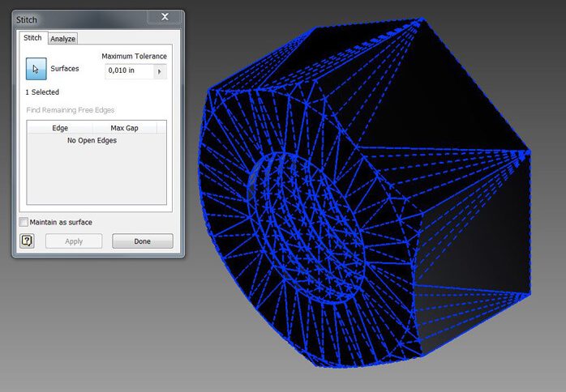The image size is (566, 392).
Task: Select the Stitch tab
Action: 32,37
